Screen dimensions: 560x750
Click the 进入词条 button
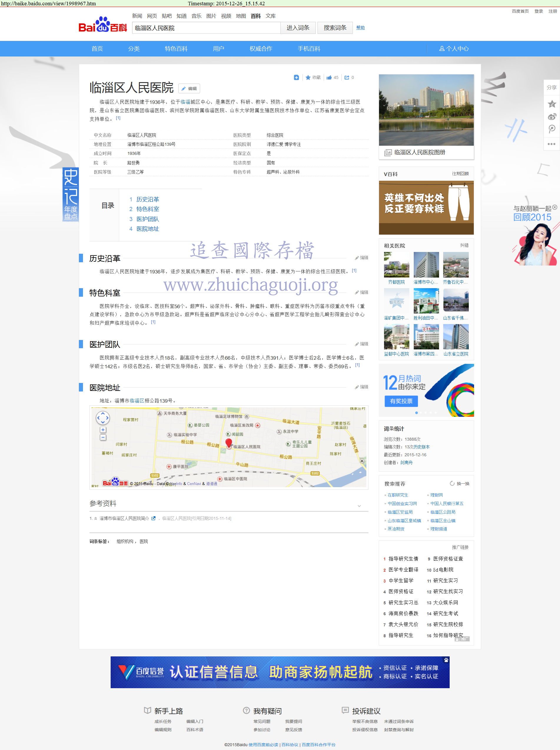(298, 28)
